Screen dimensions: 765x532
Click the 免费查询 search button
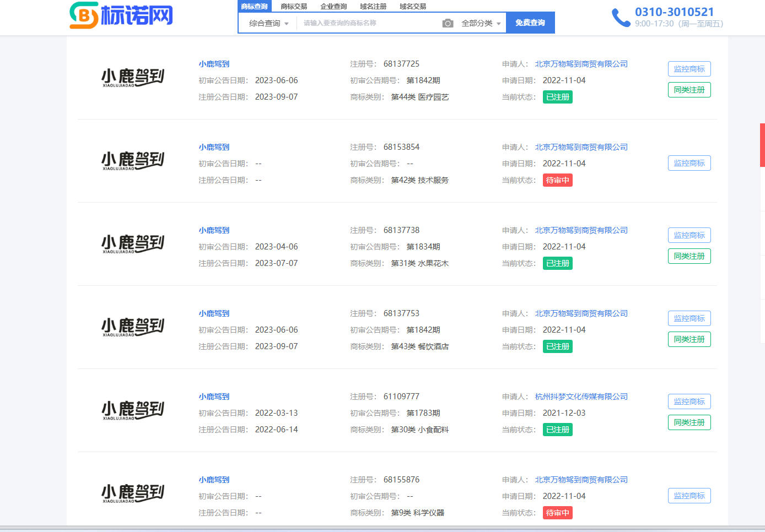click(x=530, y=23)
